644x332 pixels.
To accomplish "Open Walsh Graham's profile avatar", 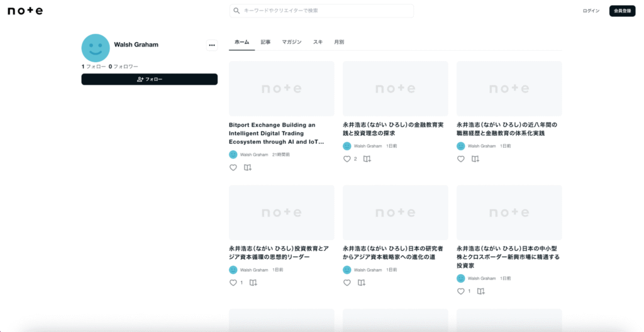I will [96, 48].
